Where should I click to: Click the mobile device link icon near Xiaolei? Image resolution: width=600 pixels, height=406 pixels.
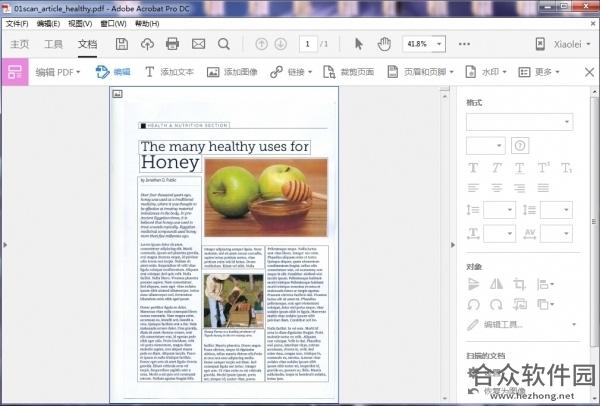pos(540,44)
